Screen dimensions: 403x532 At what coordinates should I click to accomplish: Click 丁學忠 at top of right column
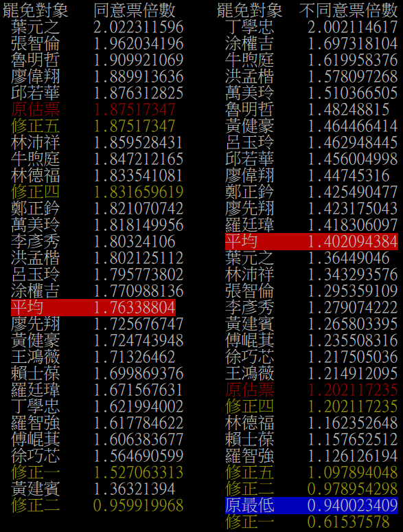click(249, 27)
